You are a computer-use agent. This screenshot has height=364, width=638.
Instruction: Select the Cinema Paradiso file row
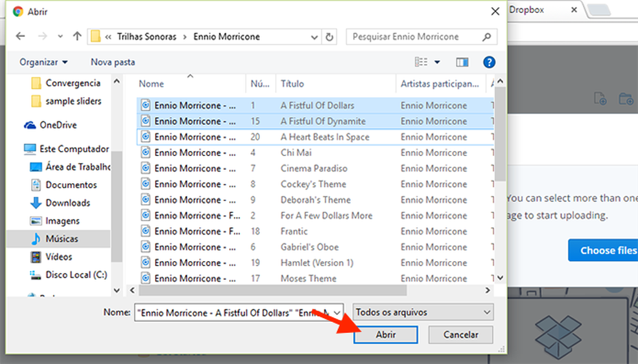(315, 168)
